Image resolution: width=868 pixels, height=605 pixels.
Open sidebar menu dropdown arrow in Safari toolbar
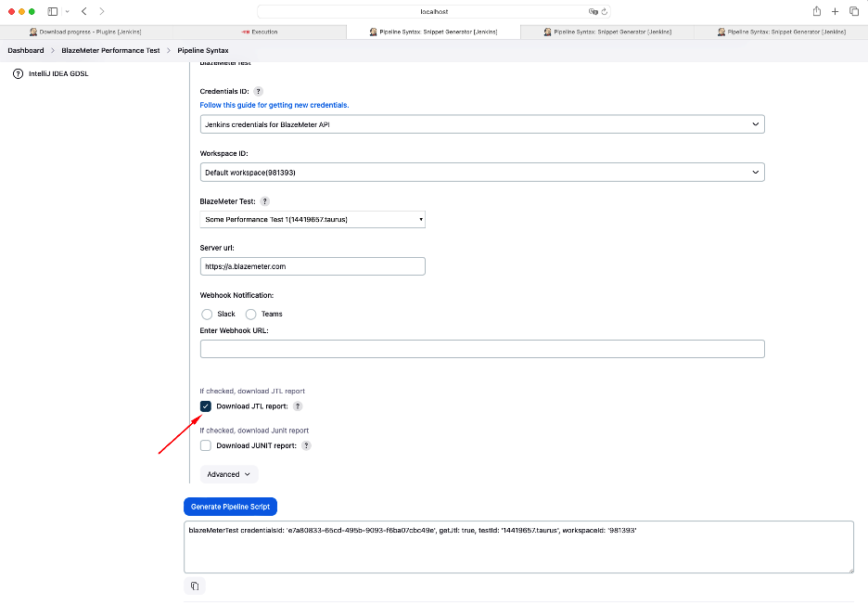click(x=67, y=12)
